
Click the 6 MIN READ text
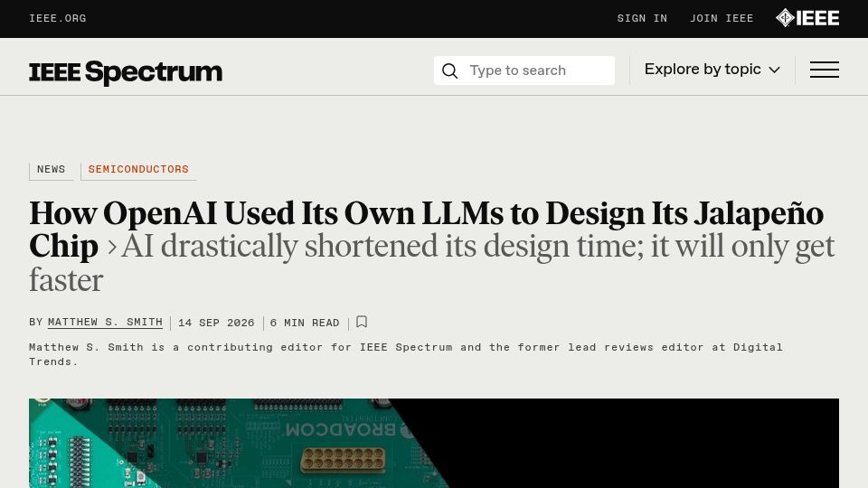305,324
